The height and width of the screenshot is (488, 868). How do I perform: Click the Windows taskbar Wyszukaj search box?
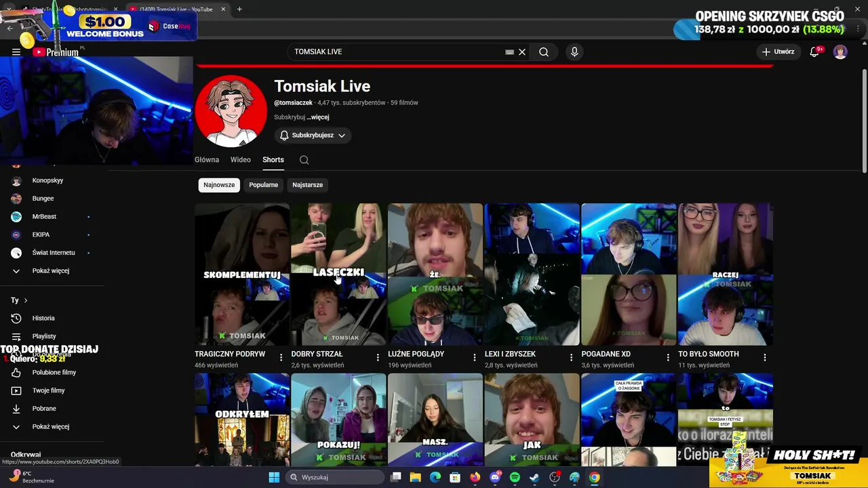[x=335, y=477]
